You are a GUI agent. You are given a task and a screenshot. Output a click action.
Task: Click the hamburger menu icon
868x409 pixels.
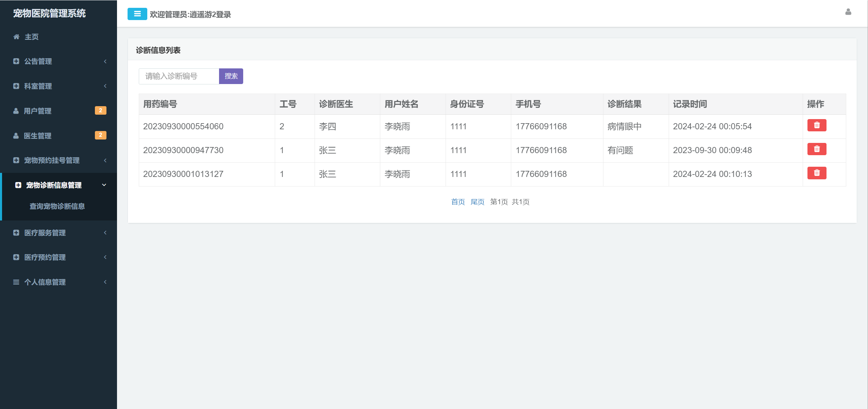[x=137, y=14]
